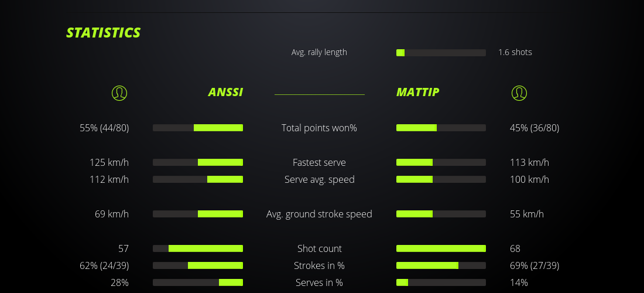This screenshot has width=644, height=293.
Task: Click Anssi's Total points won bar
Action: click(198, 128)
